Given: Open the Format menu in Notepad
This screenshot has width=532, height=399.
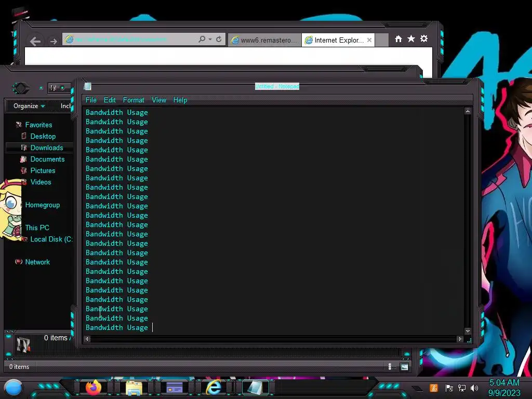Looking at the screenshot, I should [x=134, y=100].
